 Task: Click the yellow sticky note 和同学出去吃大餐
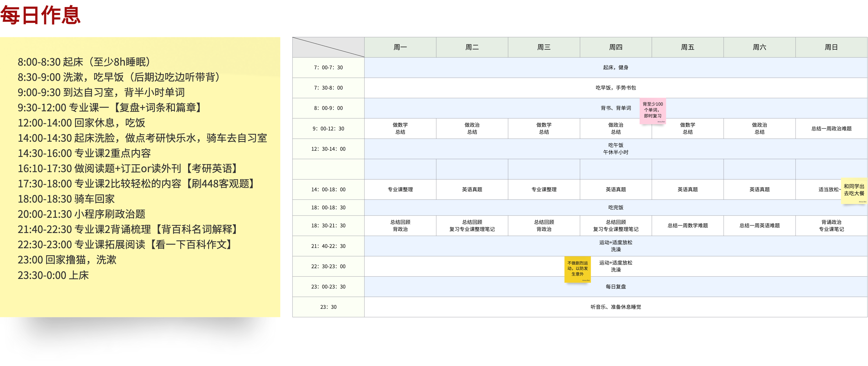coord(854,190)
